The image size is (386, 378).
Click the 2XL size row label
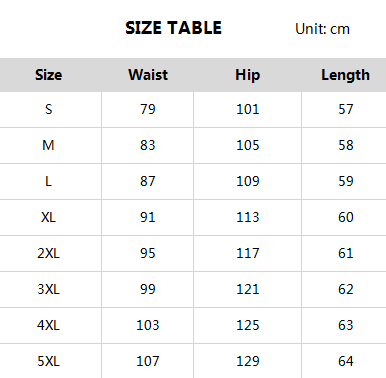(x=48, y=253)
